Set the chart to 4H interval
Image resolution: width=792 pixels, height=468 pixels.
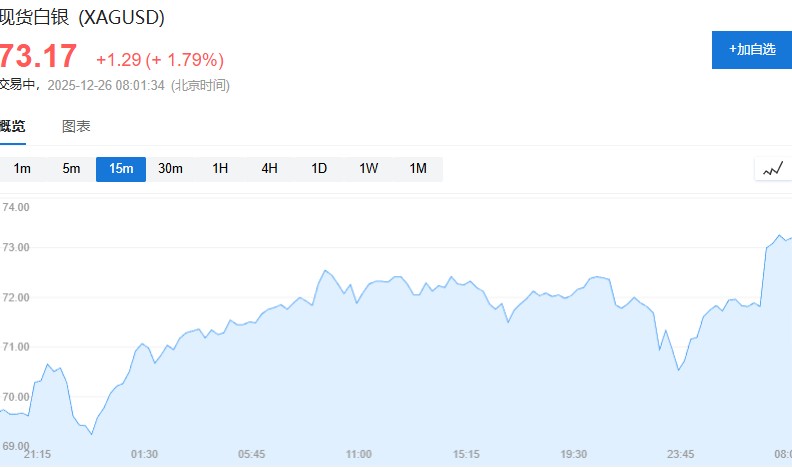click(x=269, y=169)
